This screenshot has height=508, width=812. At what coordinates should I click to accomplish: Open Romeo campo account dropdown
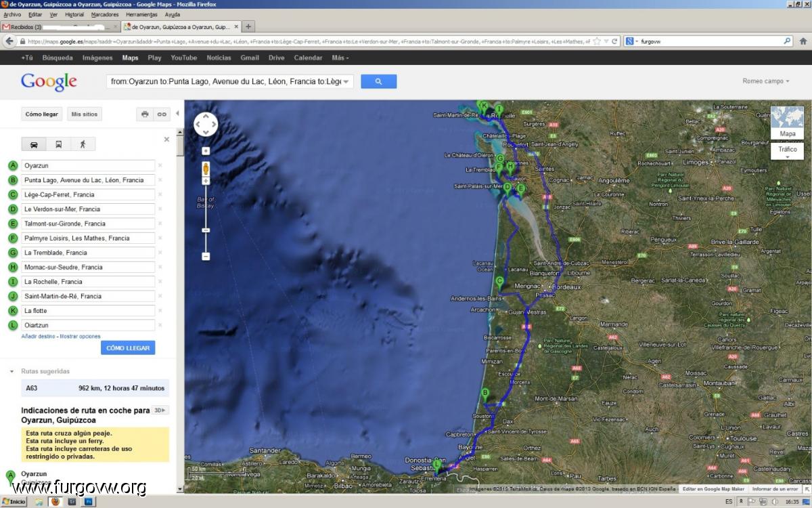(766, 81)
